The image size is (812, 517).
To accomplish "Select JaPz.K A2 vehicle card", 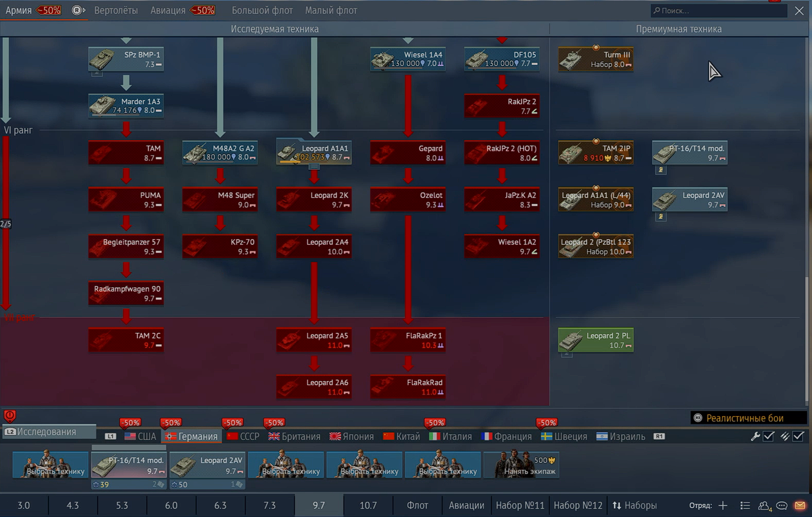I will tap(502, 199).
